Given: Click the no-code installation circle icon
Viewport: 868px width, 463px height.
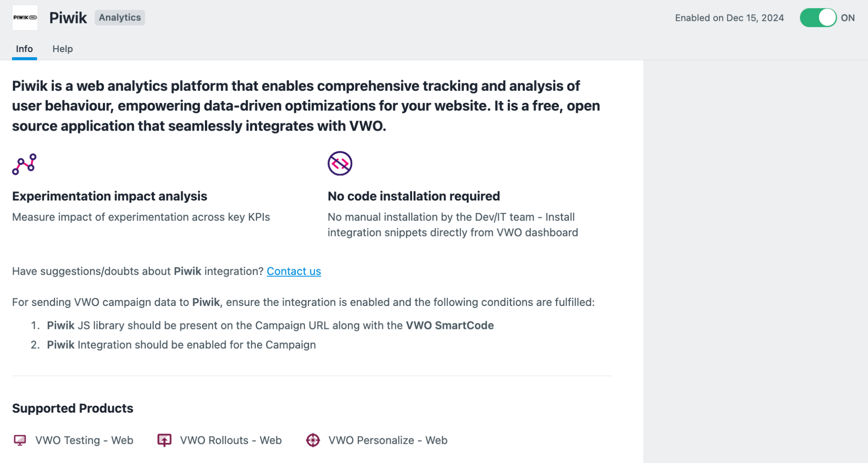Looking at the screenshot, I should 340,164.
